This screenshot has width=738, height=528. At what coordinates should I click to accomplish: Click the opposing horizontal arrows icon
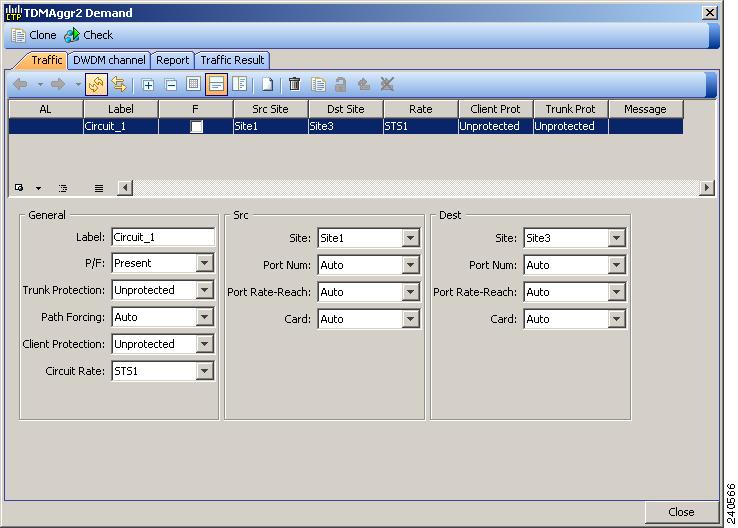coord(119,85)
